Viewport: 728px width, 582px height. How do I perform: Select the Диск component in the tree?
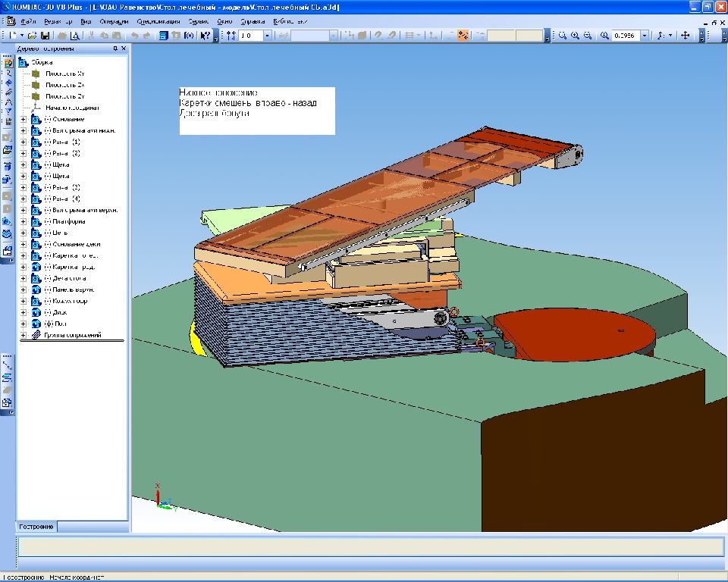point(60,312)
